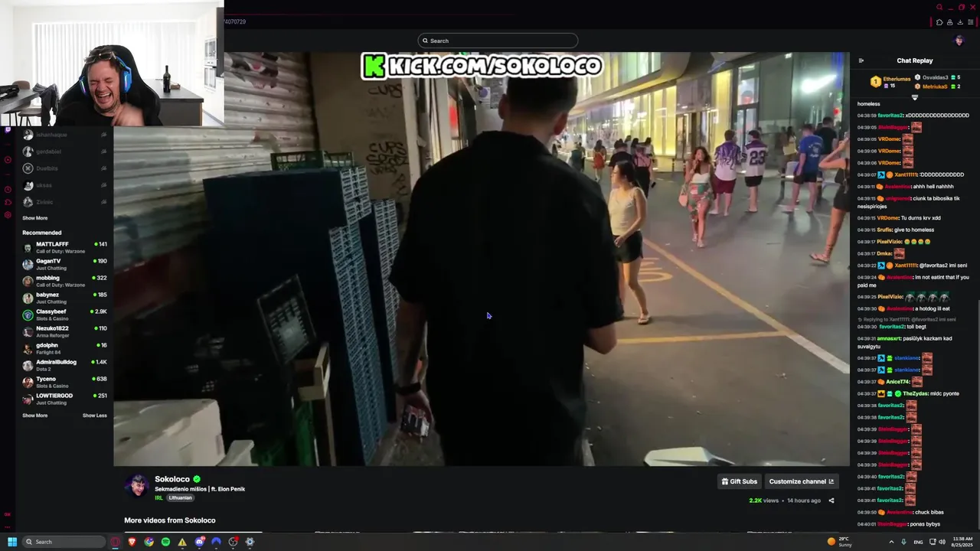Open offline gerdabiel followed channel
The width and height of the screenshot is (980, 551).
click(x=65, y=152)
